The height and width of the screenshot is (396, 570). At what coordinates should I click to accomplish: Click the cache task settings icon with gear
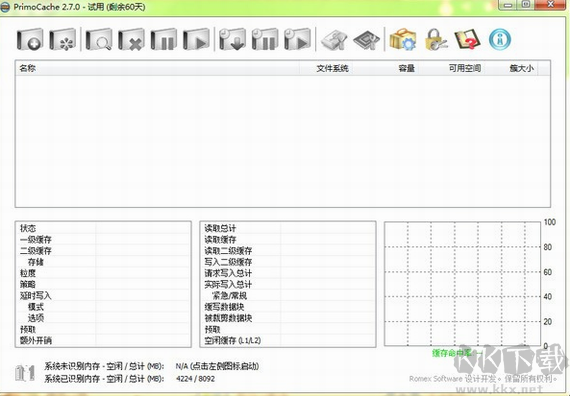(x=63, y=39)
